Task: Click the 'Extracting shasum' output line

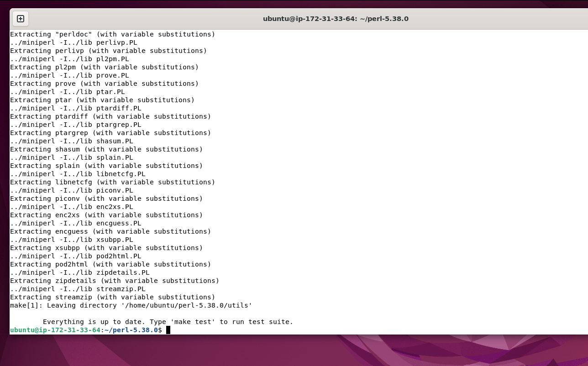Action: click(x=106, y=149)
